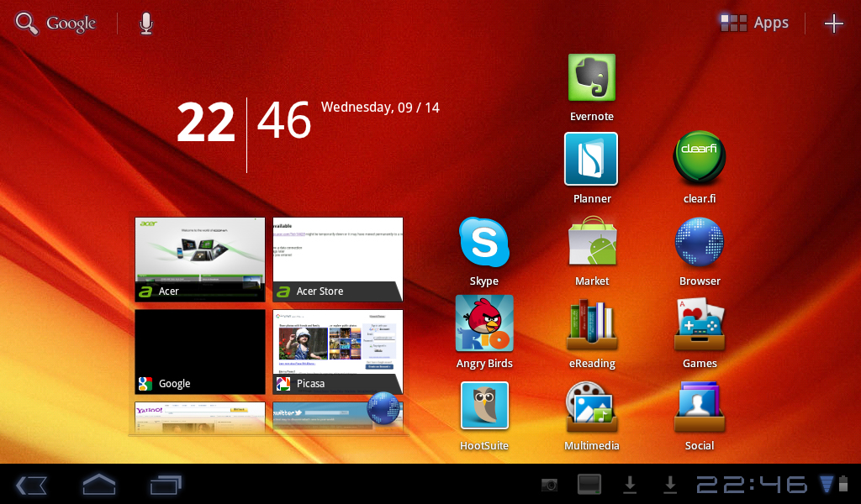Play Angry Birds Rio

[x=484, y=323]
